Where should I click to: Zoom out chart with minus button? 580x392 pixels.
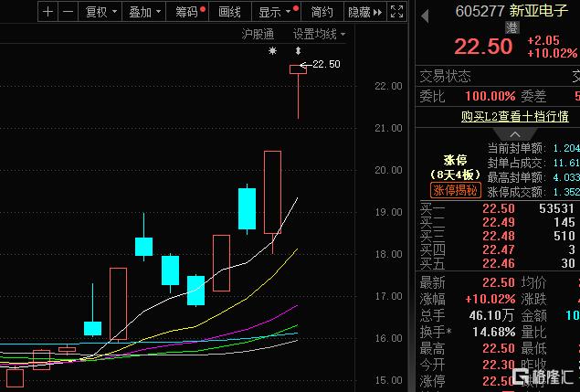click(x=69, y=12)
